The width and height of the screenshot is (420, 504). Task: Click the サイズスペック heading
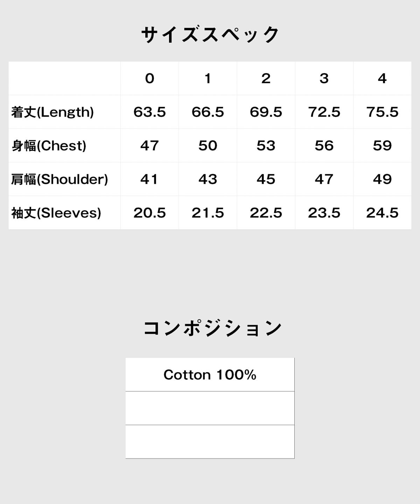(x=210, y=35)
